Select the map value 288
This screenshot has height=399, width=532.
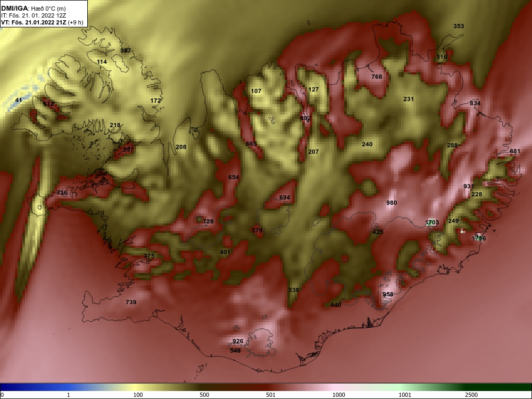[x=452, y=146]
